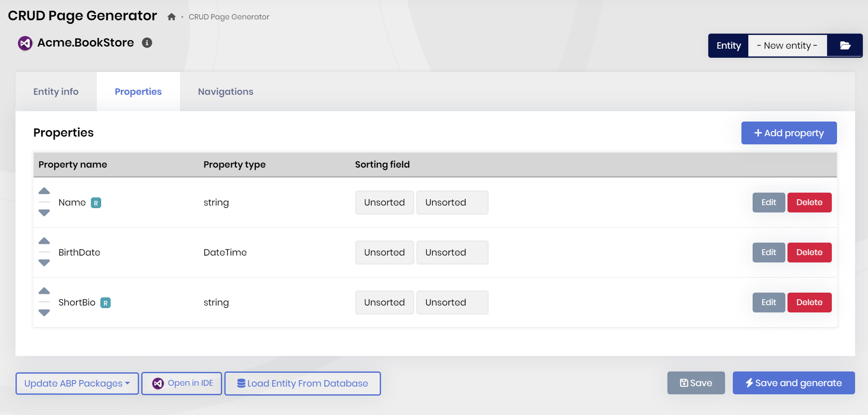Move ShortBio property up with arrow
The height and width of the screenshot is (415, 868).
[44, 291]
